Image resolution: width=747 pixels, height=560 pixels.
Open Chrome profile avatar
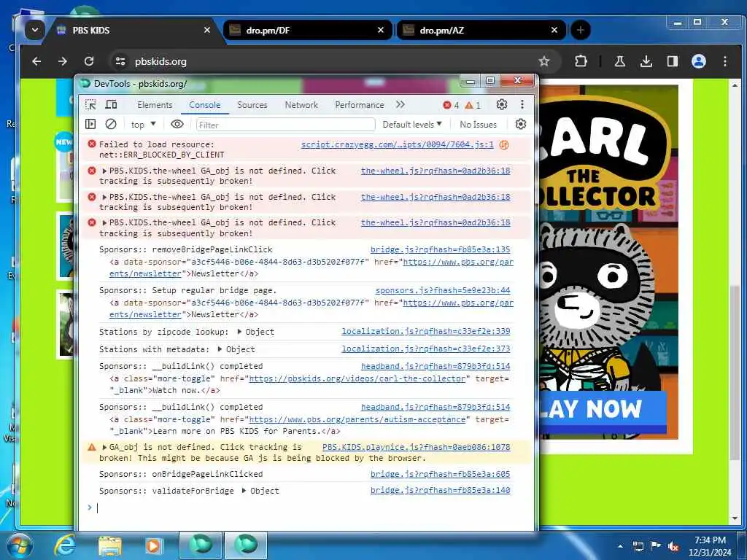click(x=699, y=61)
